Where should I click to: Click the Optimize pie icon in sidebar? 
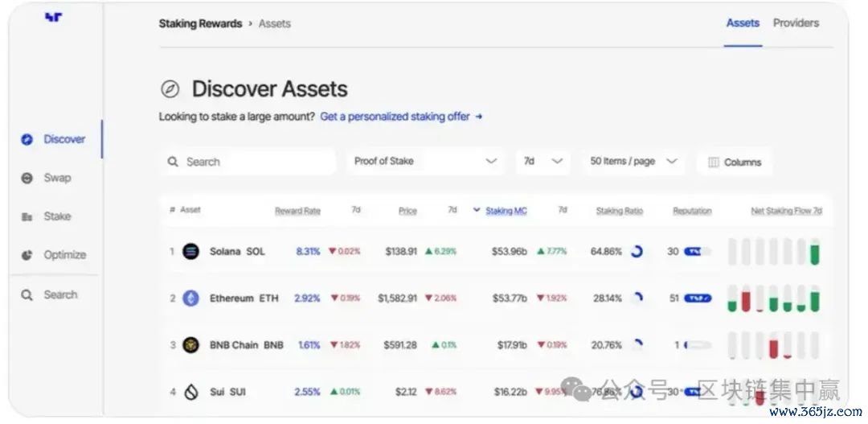click(27, 255)
